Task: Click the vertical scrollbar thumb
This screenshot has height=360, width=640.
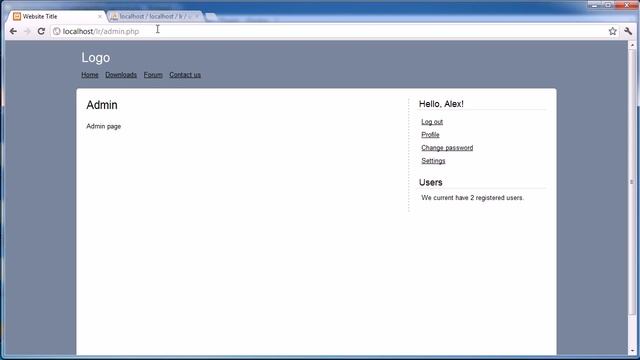Action: [632, 182]
